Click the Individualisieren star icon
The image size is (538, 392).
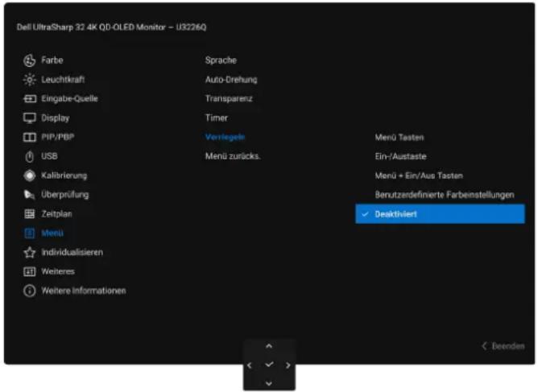[x=30, y=253]
